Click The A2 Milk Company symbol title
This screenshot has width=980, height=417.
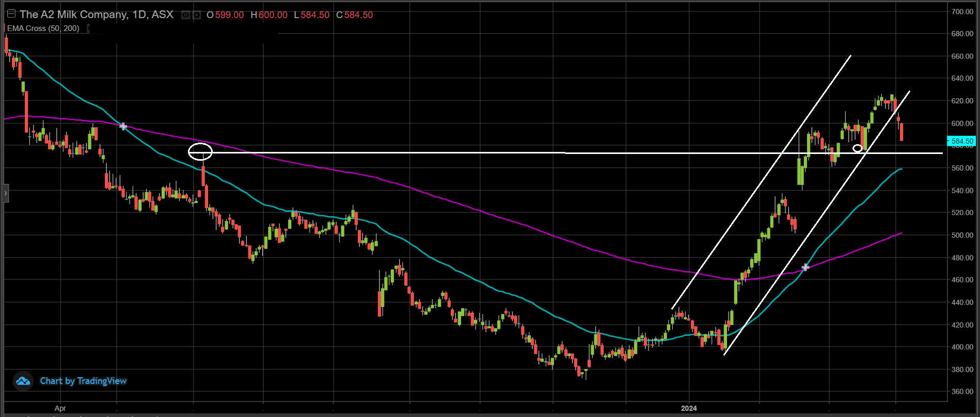point(97,14)
